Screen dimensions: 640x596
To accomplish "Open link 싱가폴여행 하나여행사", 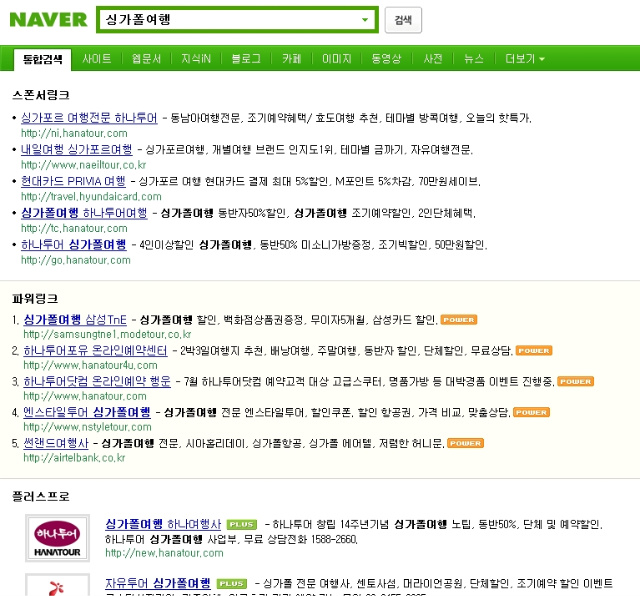I will click(163, 524).
